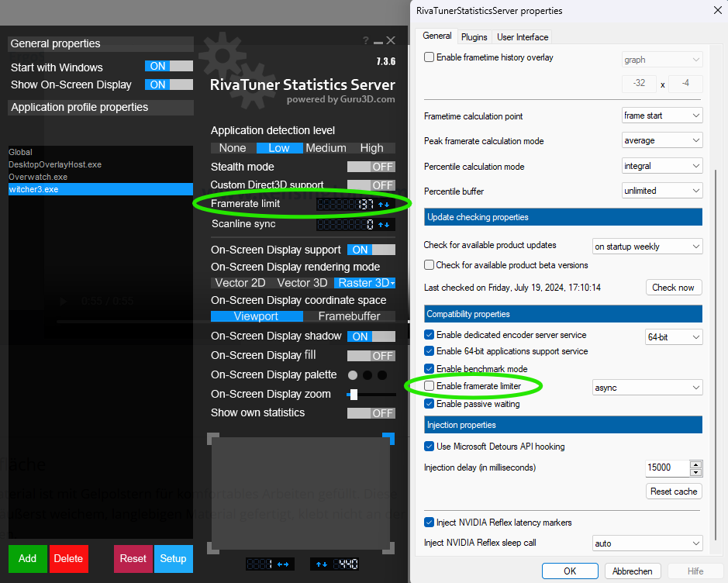The width and height of the screenshot is (728, 583).
Task: Click the blue Setup button
Action: point(173,558)
